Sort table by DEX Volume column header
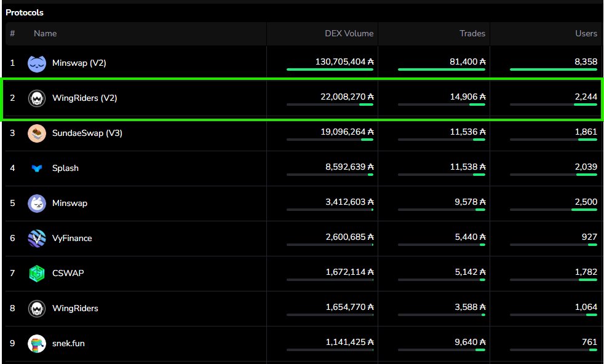The image size is (604, 364). pos(349,33)
